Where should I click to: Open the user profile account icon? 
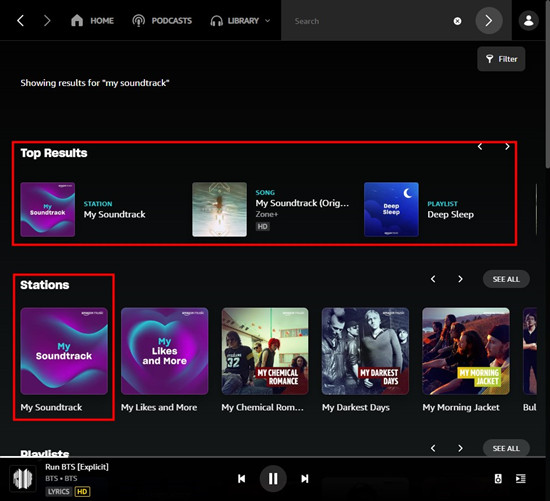(529, 21)
